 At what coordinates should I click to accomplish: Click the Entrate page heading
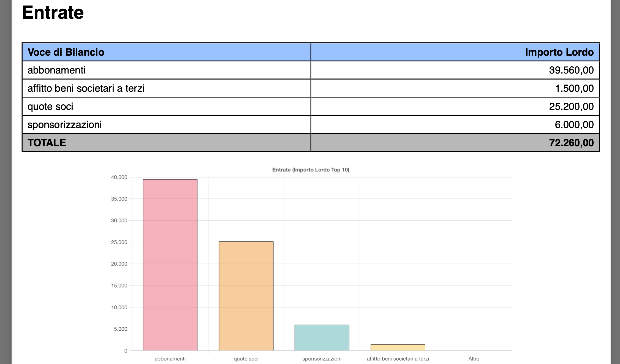coord(53,13)
